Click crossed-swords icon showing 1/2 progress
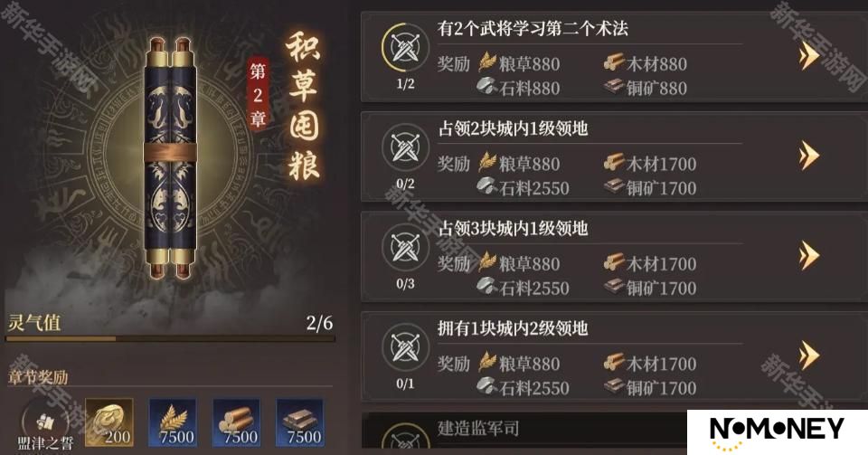 [x=405, y=48]
